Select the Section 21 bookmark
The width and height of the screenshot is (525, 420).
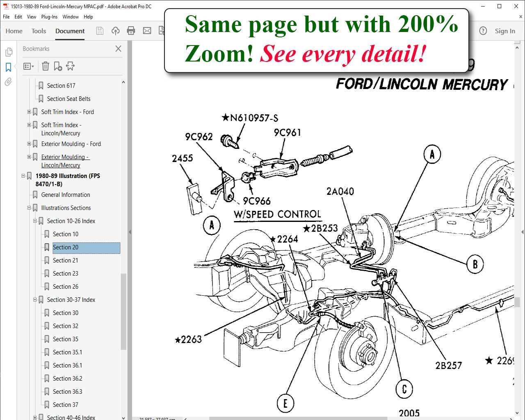pyautogui.click(x=66, y=260)
